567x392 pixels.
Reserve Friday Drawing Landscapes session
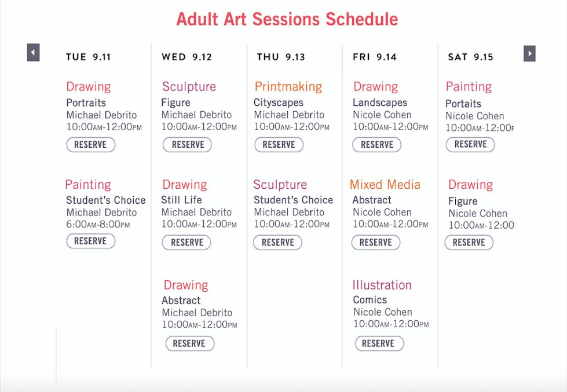pos(377,145)
